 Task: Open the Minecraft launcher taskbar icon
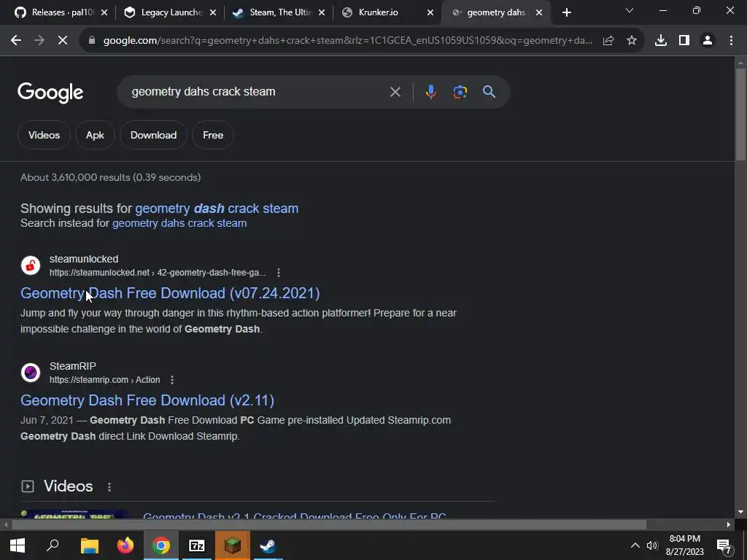coord(233,545)
